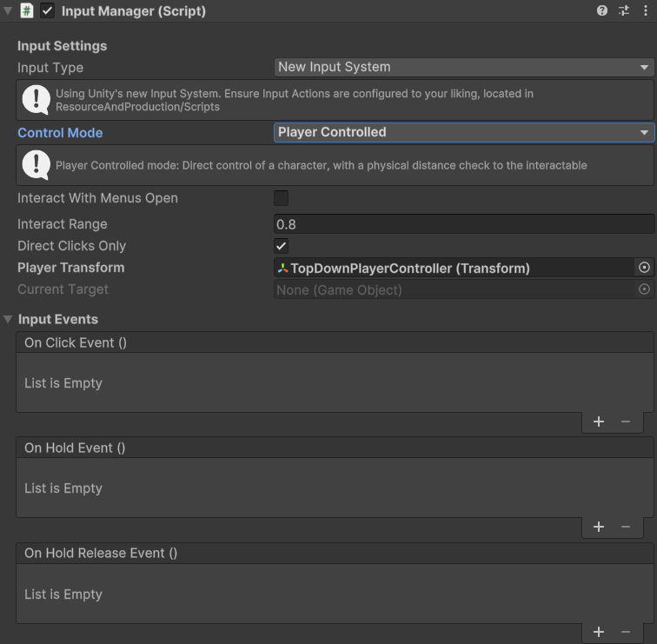Viewport: 657px width, 644px height.
Task: Open the component presets icon
Action: [624, 10]
